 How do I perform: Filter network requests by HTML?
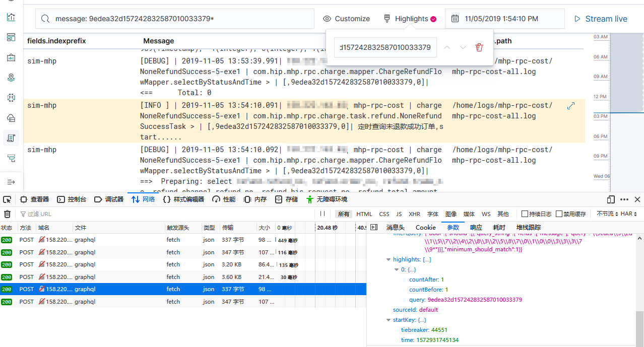coord(364,214)
